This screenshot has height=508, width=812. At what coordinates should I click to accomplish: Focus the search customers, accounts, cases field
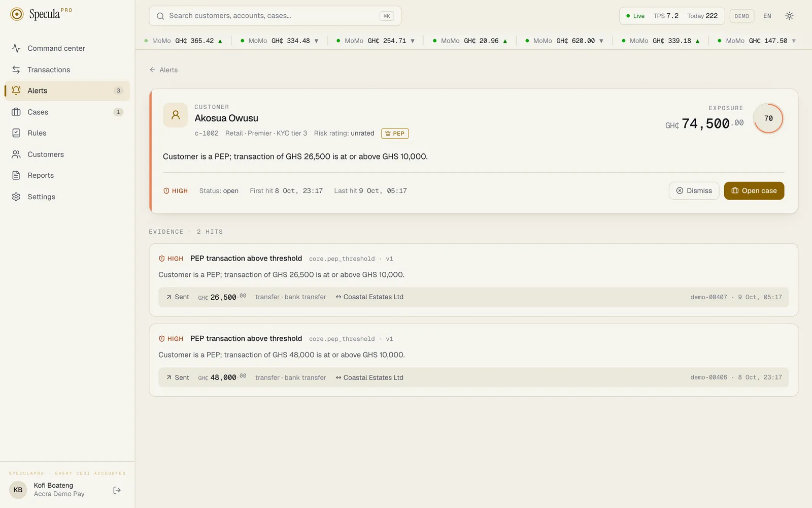point(275,16)
